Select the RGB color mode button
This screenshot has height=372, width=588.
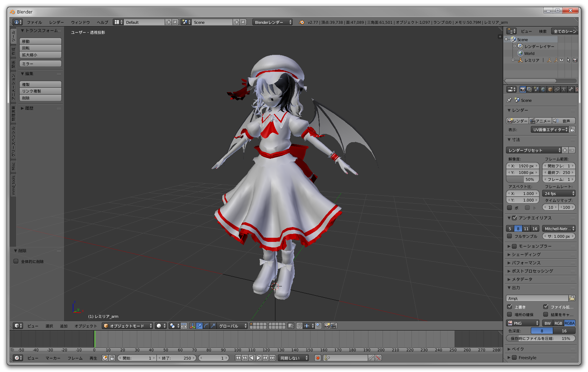(558, 323)
